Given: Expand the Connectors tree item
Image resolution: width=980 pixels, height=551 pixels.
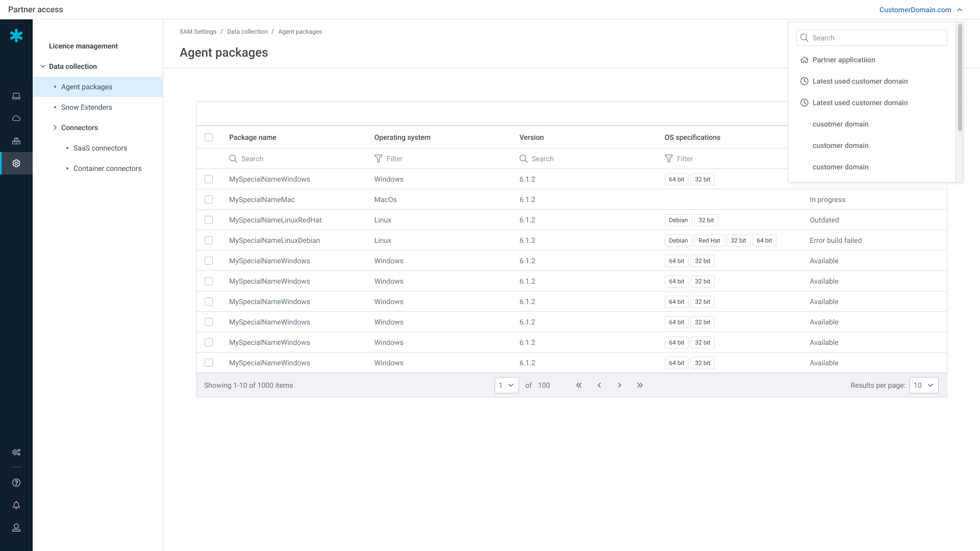Looking at the screenshot, I should click(x=55, y=128).
